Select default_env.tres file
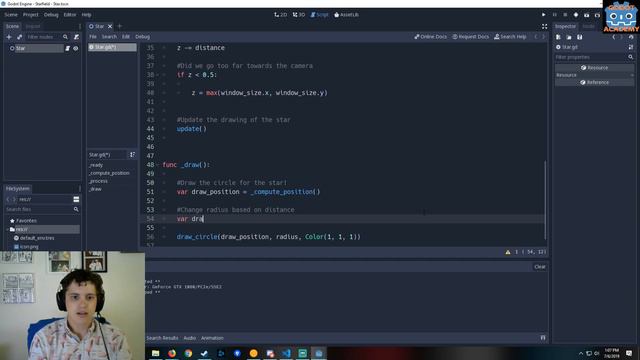640x360 pixels. point(37,238)
